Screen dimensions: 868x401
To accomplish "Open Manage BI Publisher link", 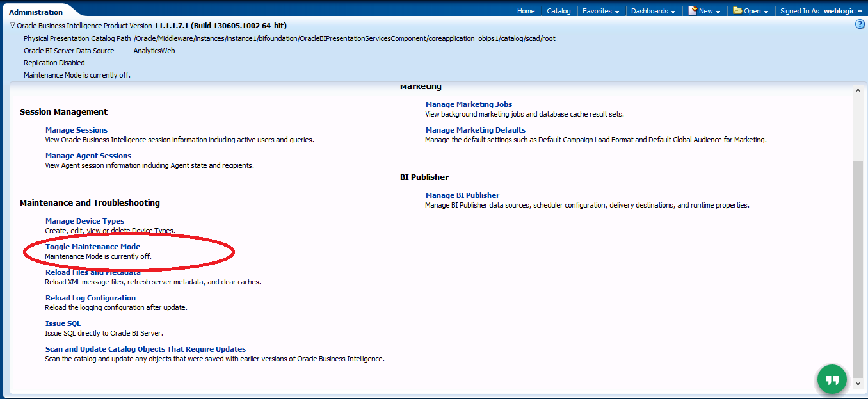I will coord(462,195).
